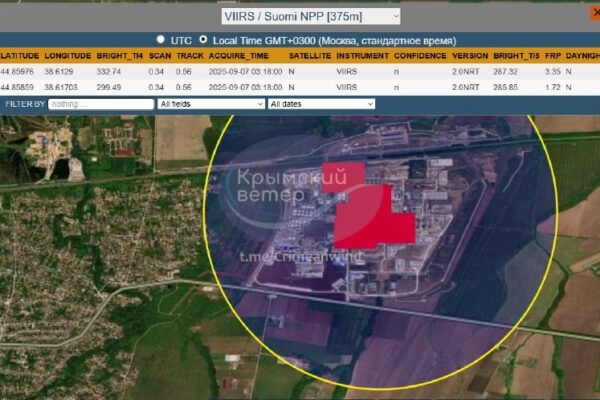Sort by the BRIGHT_TI4 column header

119,56
